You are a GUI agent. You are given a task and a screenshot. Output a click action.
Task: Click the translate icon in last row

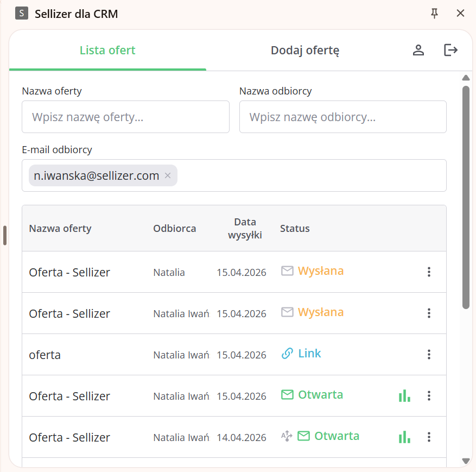pyautogui.click(x=287, y=436)
